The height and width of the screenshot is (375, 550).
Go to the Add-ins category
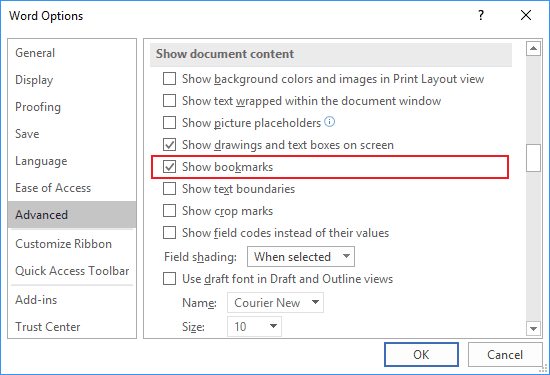pos(72,300)
